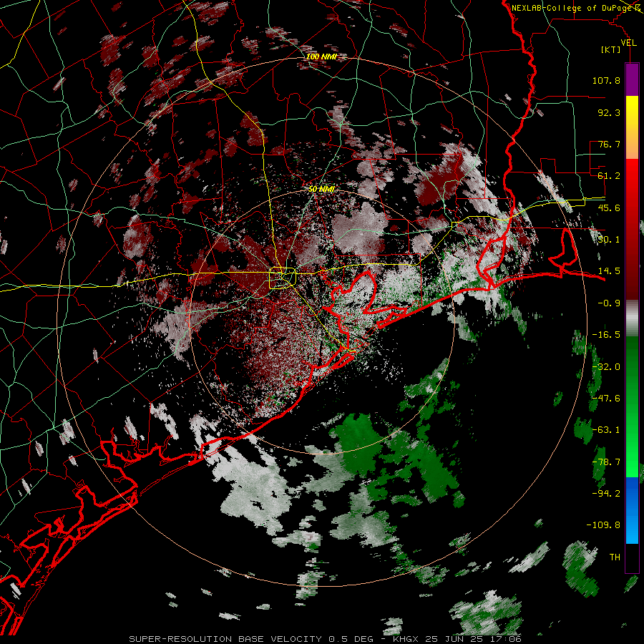Click the -63.1 velocity scale value

(x=606, y=430)
